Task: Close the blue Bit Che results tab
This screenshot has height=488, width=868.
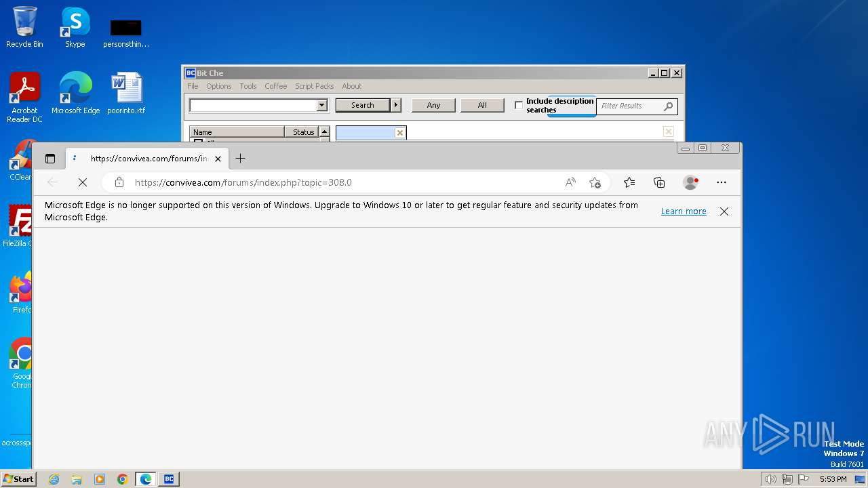Action: (399, 133)
